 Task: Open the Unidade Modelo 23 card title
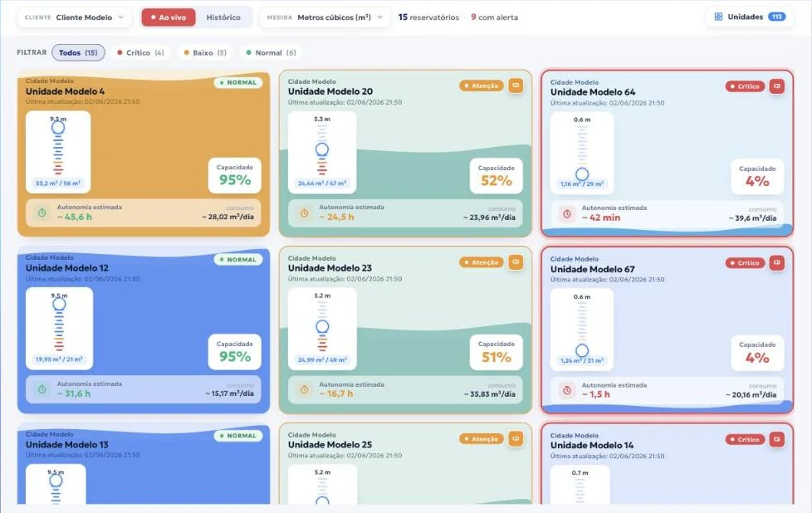(x=330, y=268)
